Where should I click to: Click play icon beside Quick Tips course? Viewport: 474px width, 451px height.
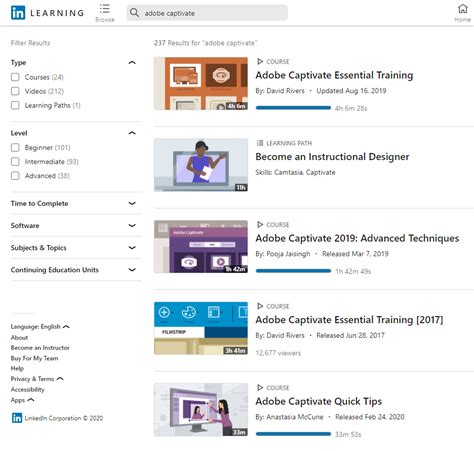tap(260, 388)
